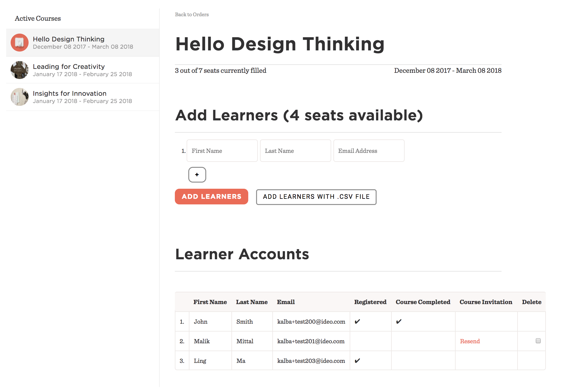Click the Leading for Creativity thumbnail
Screen dimensions: 580x392
(x=19, y=70)
